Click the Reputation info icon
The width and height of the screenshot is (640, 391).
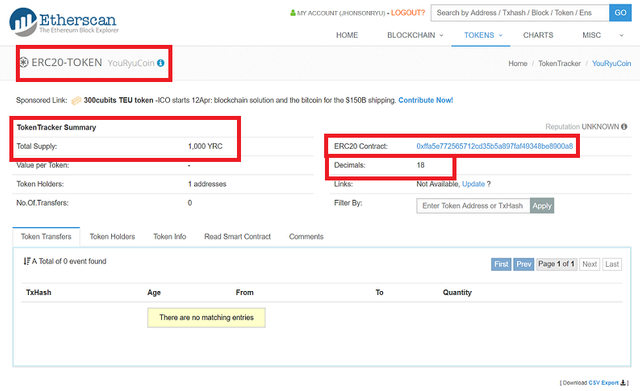click(x=624, y=127)
